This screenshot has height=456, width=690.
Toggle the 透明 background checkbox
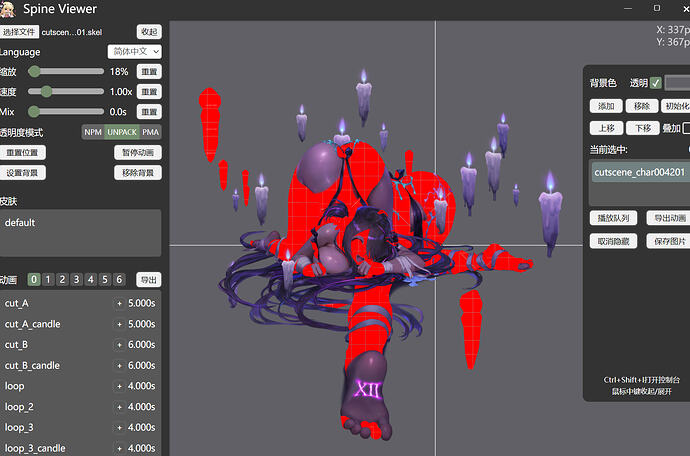pos(656,83)
